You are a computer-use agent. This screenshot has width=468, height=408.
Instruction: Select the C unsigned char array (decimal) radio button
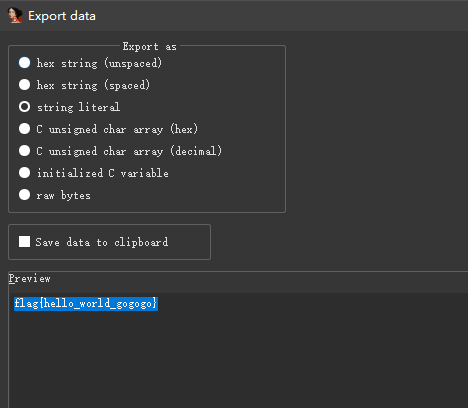coord(24,151)
